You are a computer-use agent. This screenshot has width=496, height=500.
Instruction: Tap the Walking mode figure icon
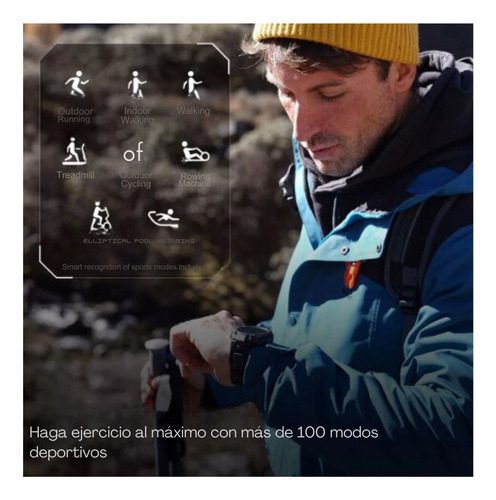[x=192, y=85]
